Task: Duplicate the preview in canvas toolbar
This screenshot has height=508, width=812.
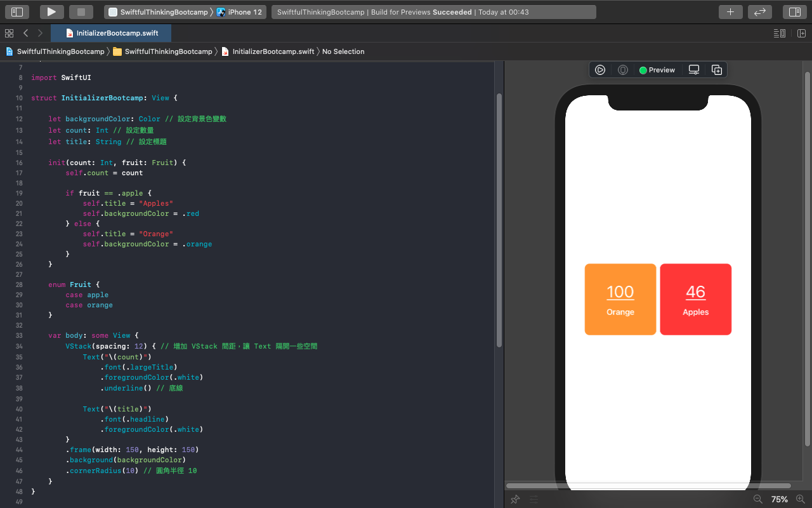Action: [717, 70]
